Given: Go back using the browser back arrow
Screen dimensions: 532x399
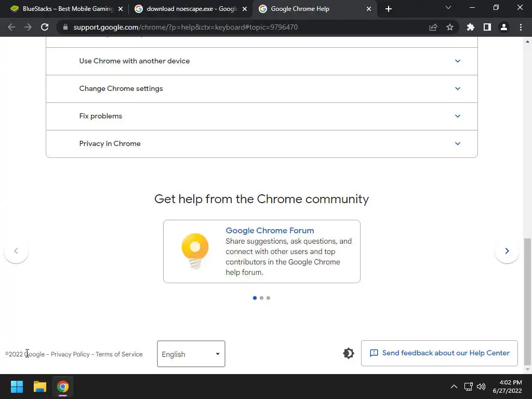Looking at the screenshot, I should pyautogui.click(x=11, y=27).
